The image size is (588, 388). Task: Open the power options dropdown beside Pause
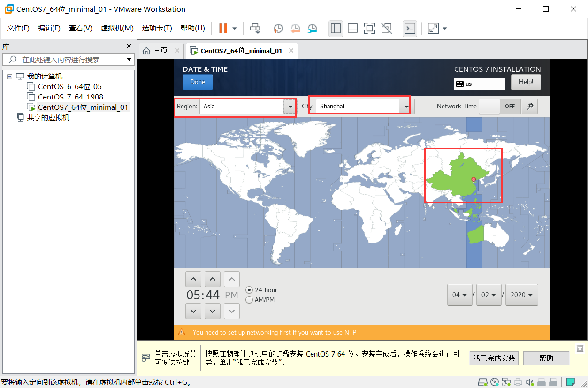[x=235, y=29]
